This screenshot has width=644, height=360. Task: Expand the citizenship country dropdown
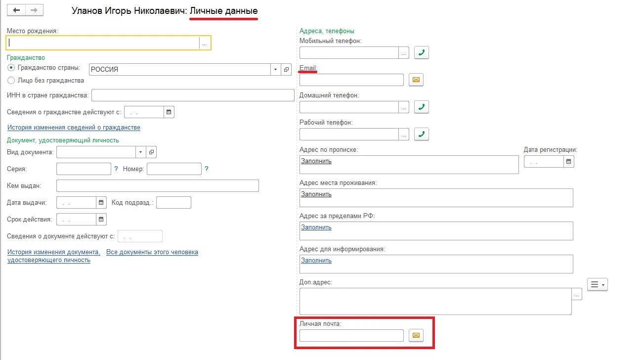[276, 70]
